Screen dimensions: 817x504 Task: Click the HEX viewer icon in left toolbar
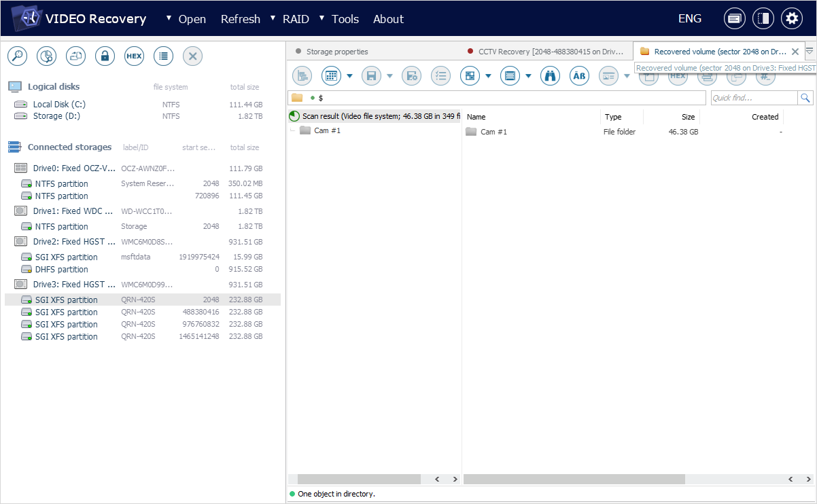coord(134,56)
